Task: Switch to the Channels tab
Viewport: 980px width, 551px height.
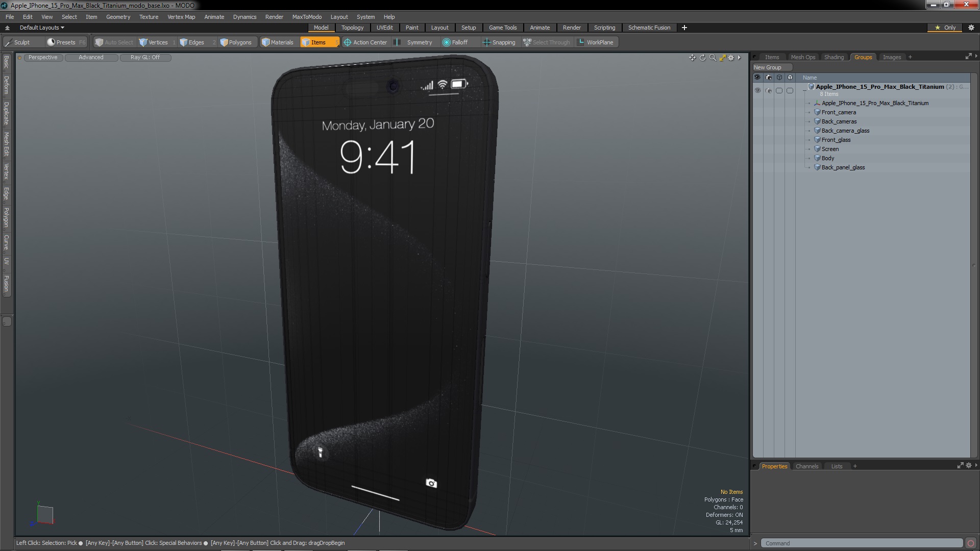Action: click(806, 466)
